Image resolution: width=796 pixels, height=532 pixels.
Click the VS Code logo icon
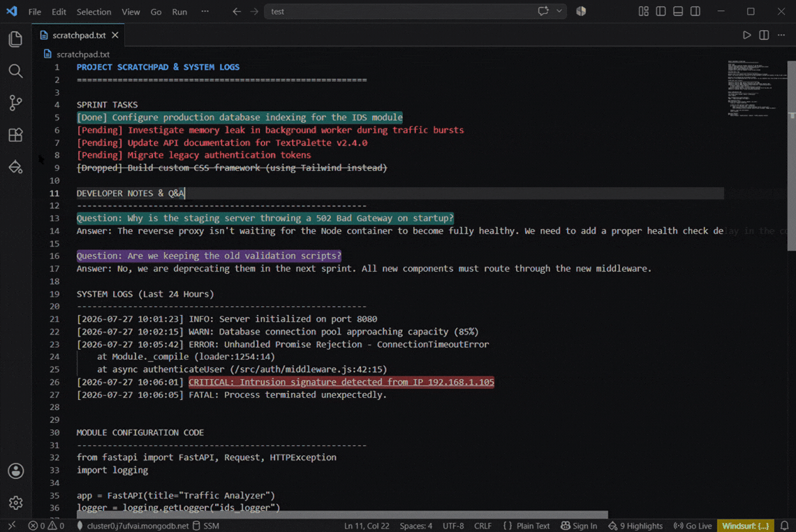[x=12, y=11]
